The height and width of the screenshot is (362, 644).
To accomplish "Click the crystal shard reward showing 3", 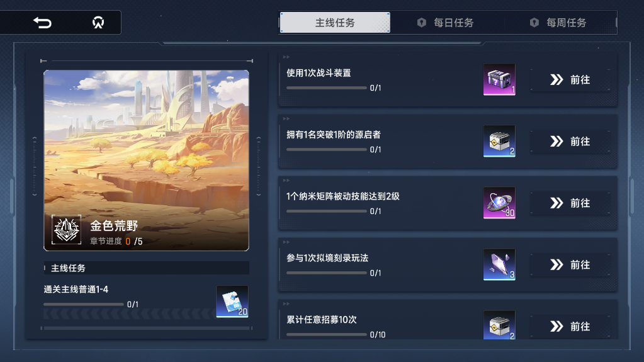I will [x=499, y=264].
